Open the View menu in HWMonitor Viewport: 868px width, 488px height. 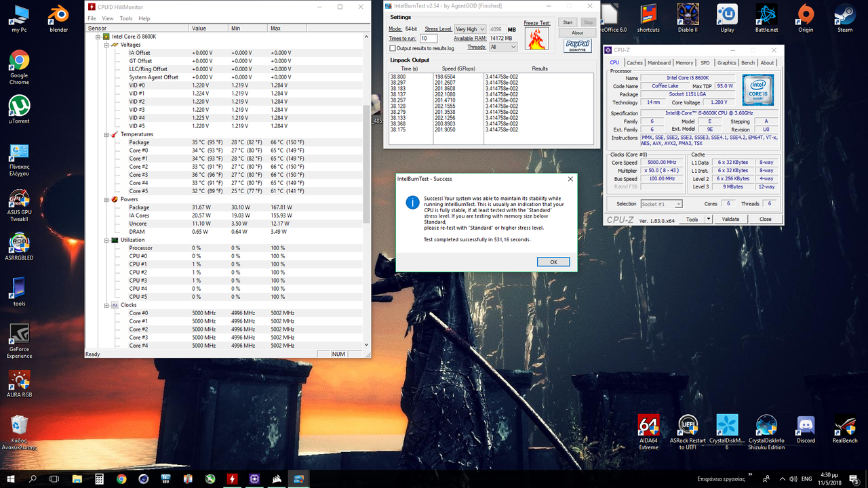tap(108, 18)
